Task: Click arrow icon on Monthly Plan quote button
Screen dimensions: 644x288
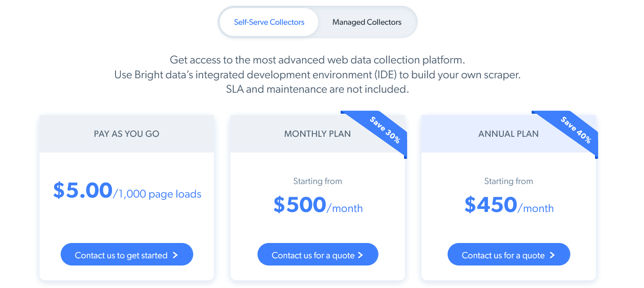Action: [360, 255]
